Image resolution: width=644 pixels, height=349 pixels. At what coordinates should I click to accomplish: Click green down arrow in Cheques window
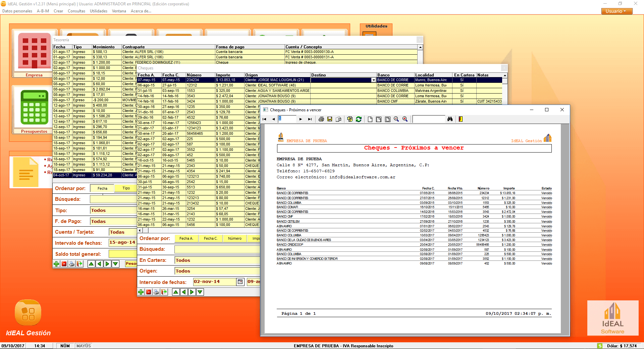pos(200,292)
